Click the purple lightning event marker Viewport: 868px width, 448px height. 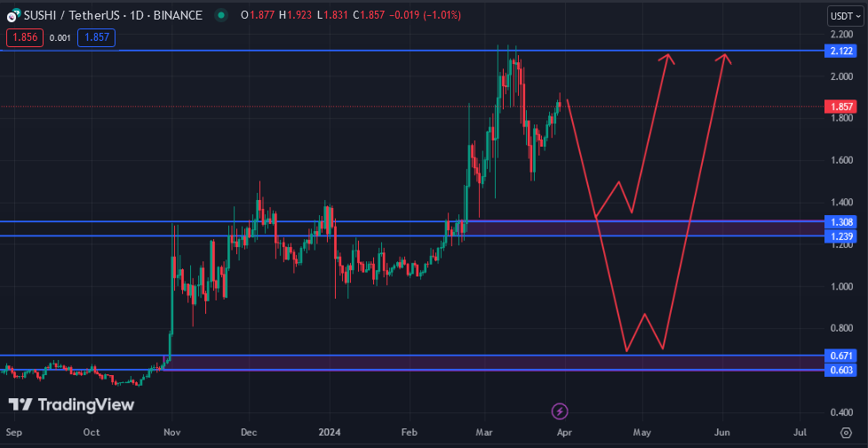click(x=560, y=411)
